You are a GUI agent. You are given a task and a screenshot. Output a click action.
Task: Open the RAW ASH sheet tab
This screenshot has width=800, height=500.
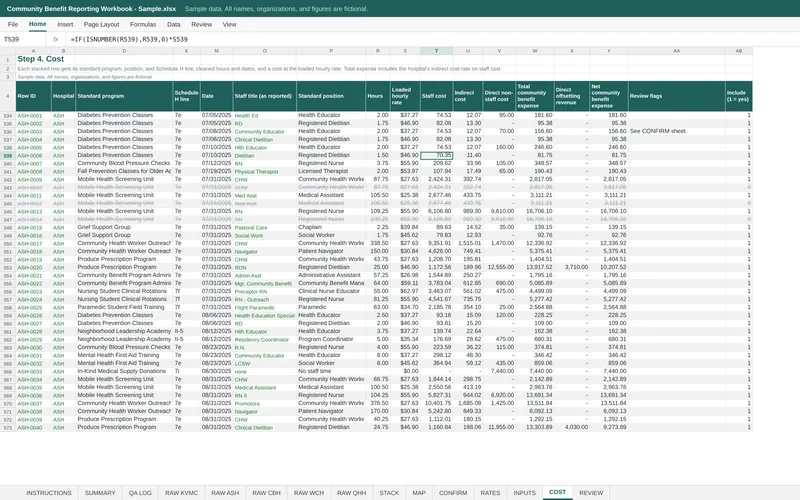point(225,493)
